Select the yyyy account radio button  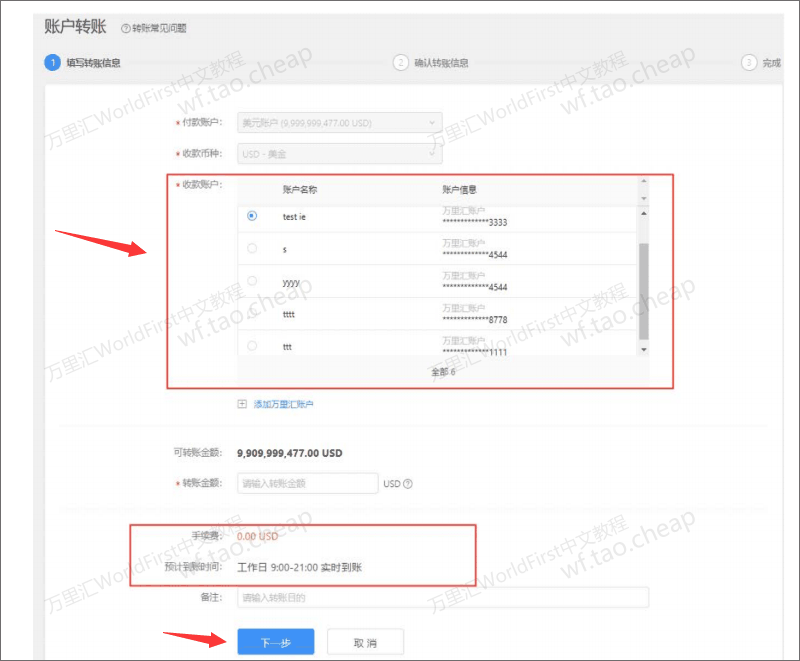252,281
